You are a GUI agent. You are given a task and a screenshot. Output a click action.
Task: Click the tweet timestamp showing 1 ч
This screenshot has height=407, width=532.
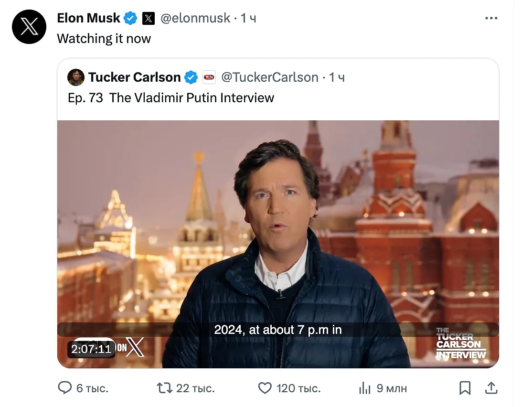click(x=249, y=18)
